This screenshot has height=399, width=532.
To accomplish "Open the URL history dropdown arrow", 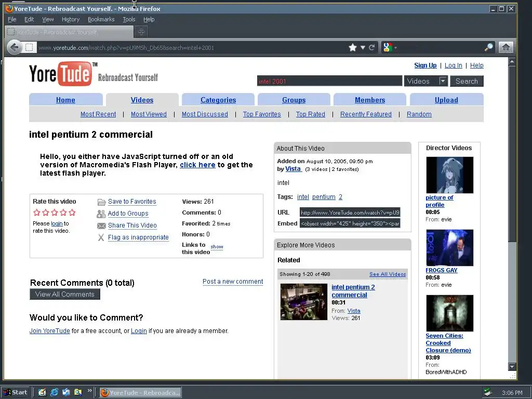I will click(x=363, y=47).
